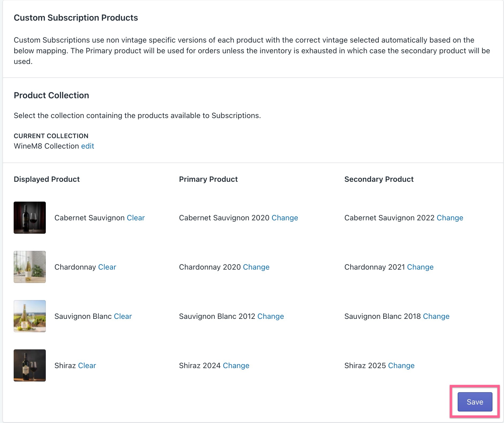
Task: Click the Save button
Action: 475,402
